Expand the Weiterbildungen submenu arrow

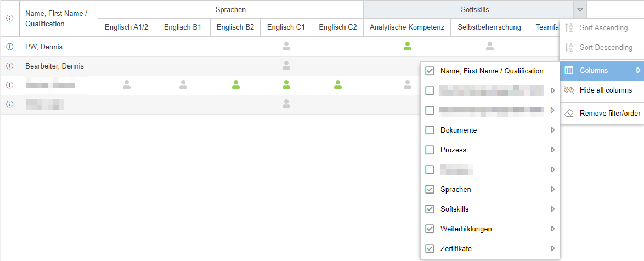click(x=552, y=229)
